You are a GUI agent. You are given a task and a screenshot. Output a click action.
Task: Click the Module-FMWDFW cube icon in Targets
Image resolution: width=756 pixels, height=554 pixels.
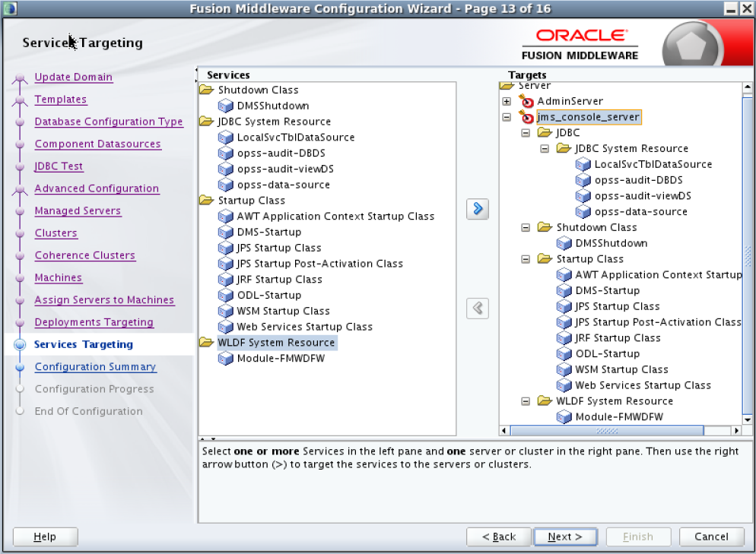pos(564,416)
